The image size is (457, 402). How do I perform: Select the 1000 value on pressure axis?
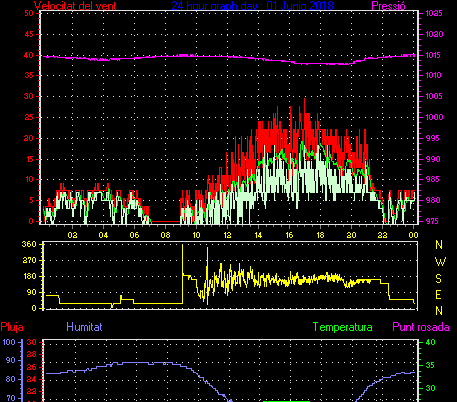coord(434,117)
